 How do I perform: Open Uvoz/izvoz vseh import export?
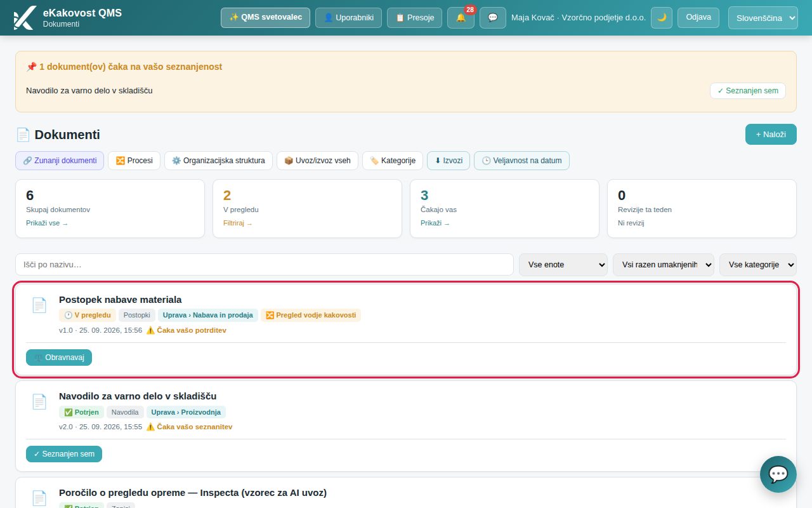point(317,161)
